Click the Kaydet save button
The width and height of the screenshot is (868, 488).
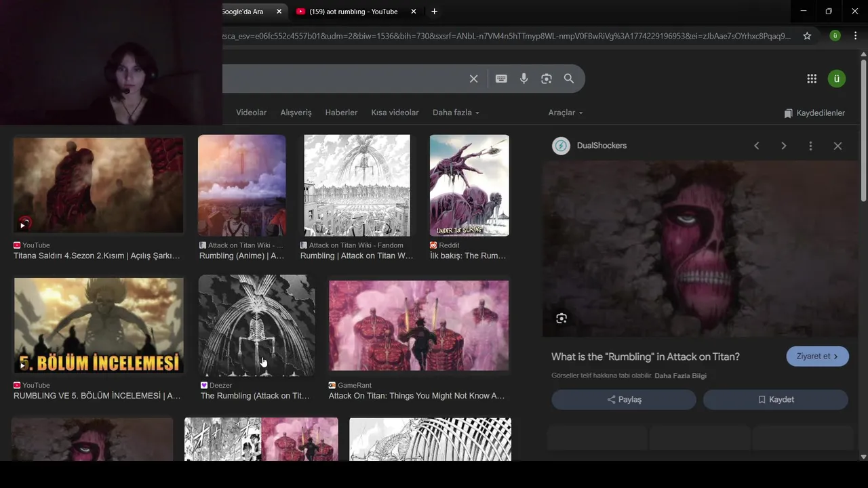coord(776,400)
